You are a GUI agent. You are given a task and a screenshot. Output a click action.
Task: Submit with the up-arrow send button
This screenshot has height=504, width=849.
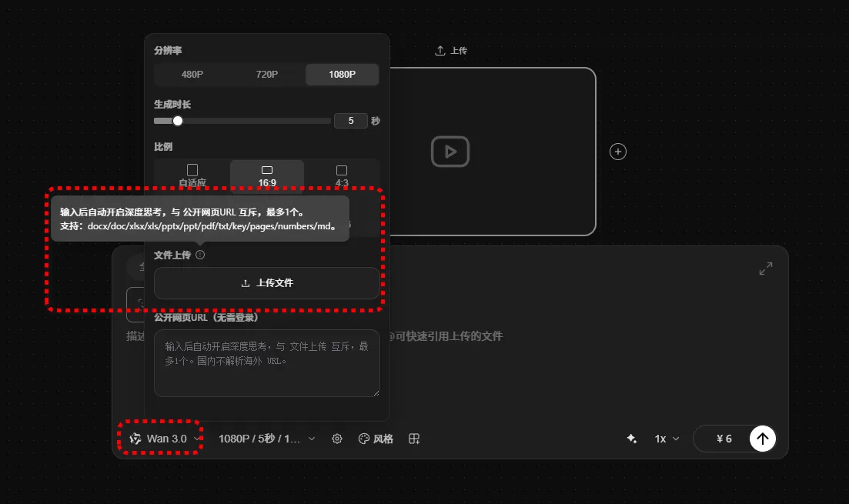pos(762,439)
